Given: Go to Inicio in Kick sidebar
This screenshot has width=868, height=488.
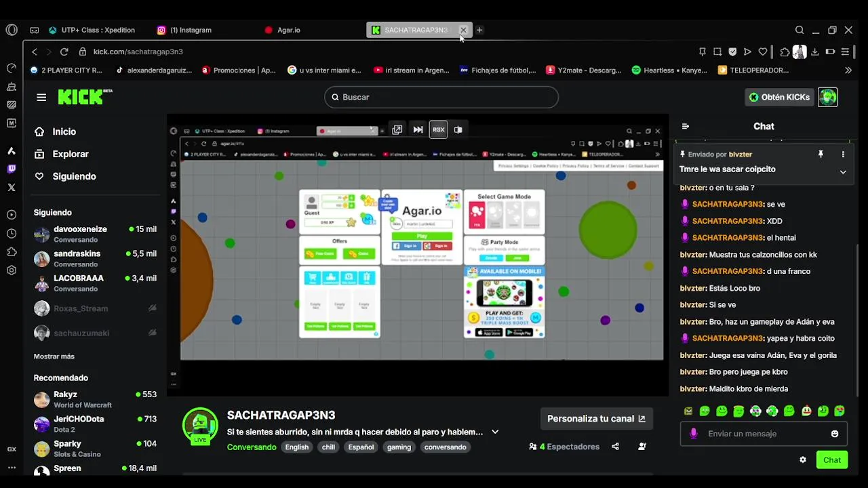Looking at the screenshot, I should pos(64,131).
